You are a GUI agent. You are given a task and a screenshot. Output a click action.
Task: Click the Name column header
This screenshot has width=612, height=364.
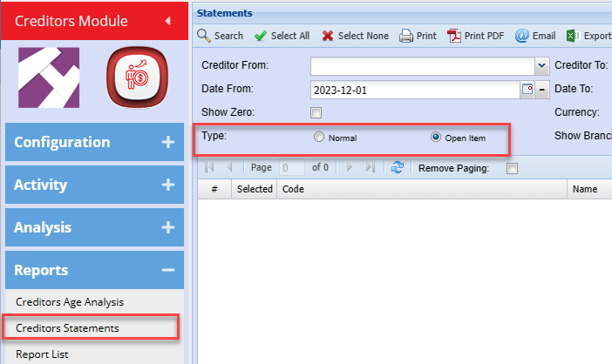pos(589,189)
